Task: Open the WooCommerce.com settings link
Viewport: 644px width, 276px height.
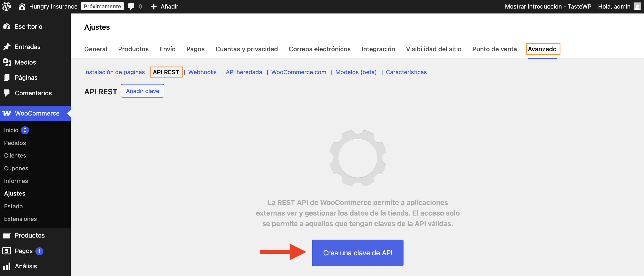Action: coord(299,72)
